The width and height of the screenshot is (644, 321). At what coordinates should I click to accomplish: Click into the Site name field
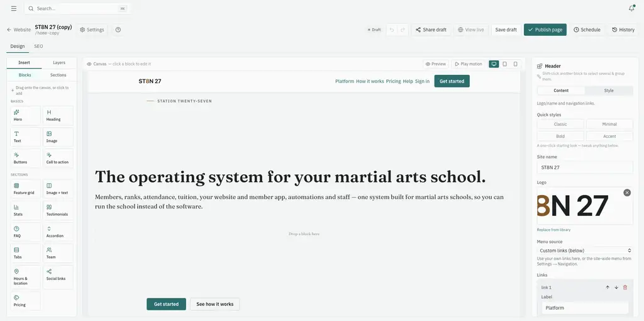[585, 167]
